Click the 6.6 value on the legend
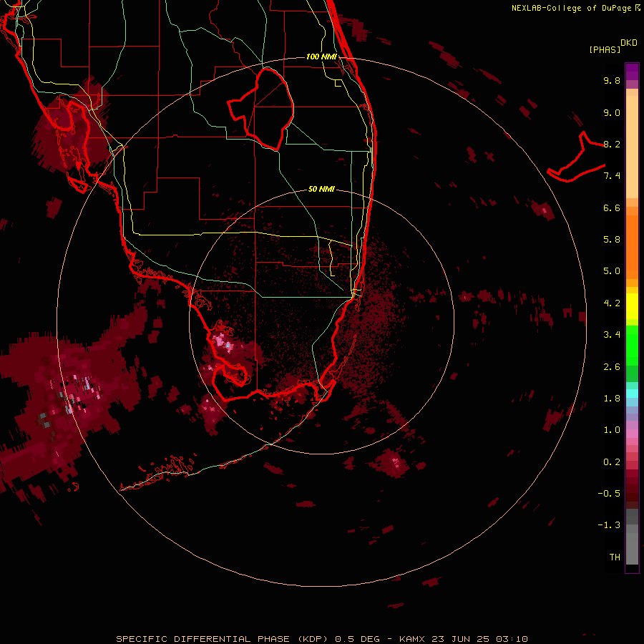The image size is (644, 644). pos(612,208)
